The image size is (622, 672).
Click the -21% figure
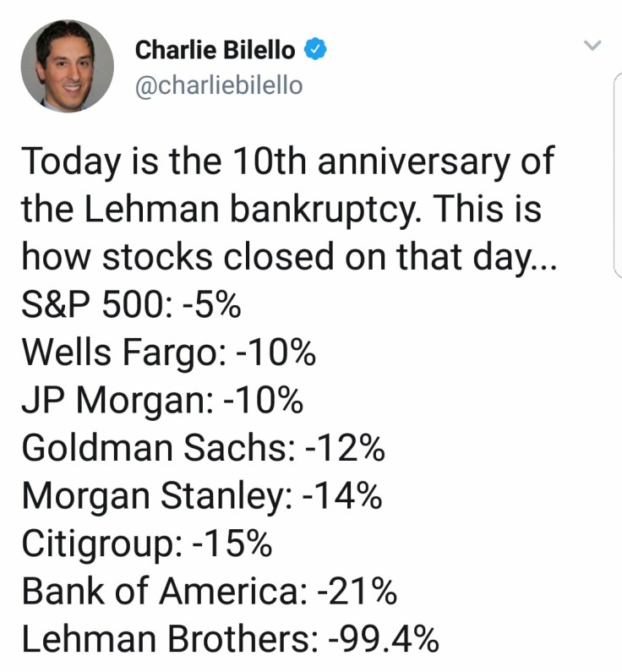point(357,593)
